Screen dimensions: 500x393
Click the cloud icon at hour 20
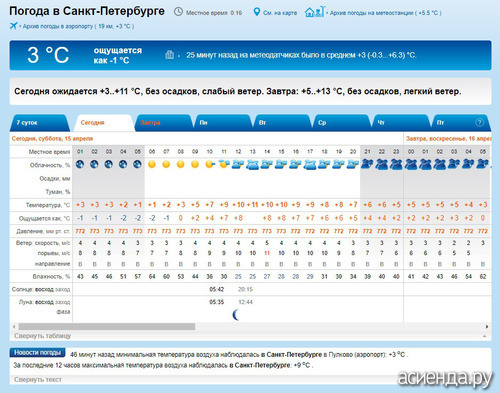pyautogui.click(x=353, y=164)
